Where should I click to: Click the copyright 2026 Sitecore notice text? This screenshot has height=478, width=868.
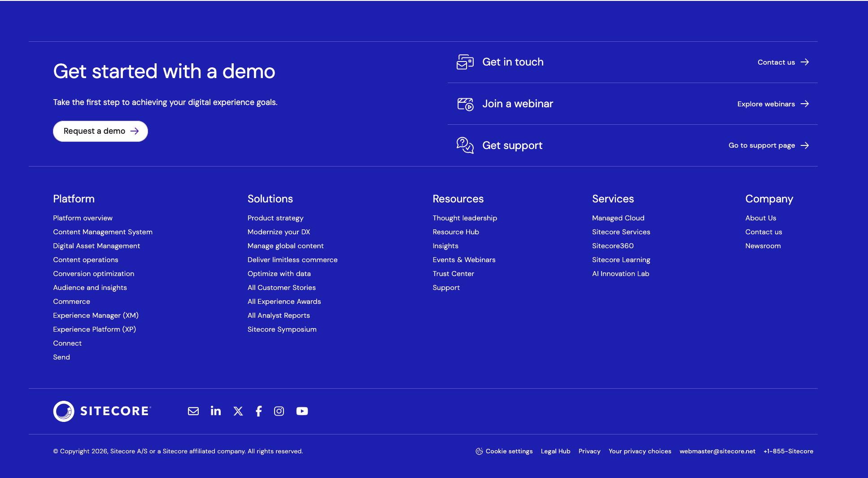178,452
